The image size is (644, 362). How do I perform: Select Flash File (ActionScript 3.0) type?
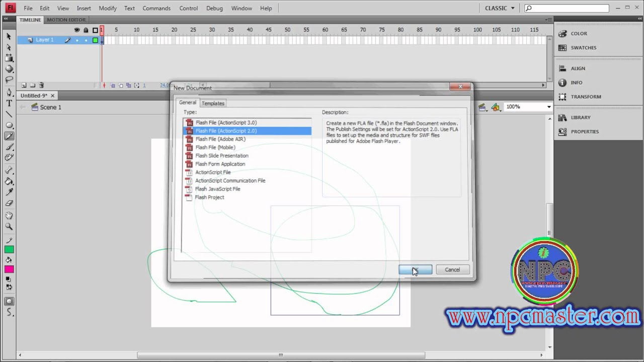[x=247, y=122]
